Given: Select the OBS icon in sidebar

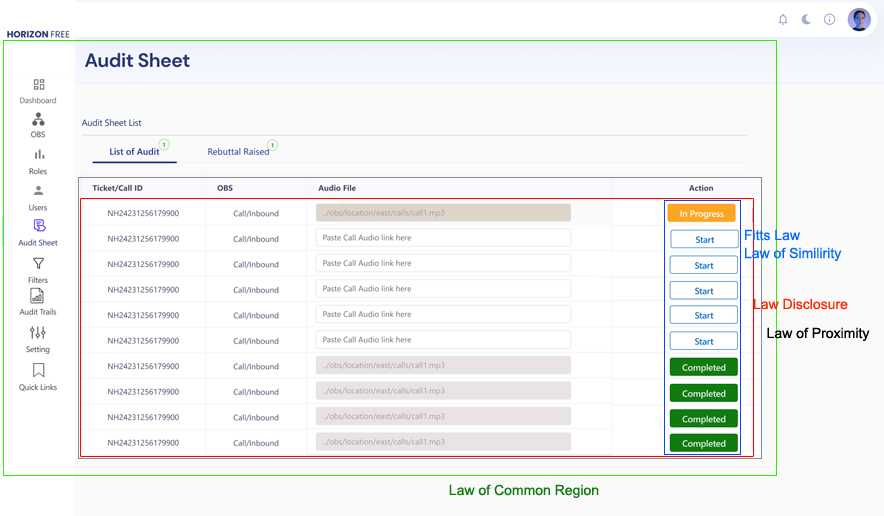Looking at the screenshot, I should [38, 119].
